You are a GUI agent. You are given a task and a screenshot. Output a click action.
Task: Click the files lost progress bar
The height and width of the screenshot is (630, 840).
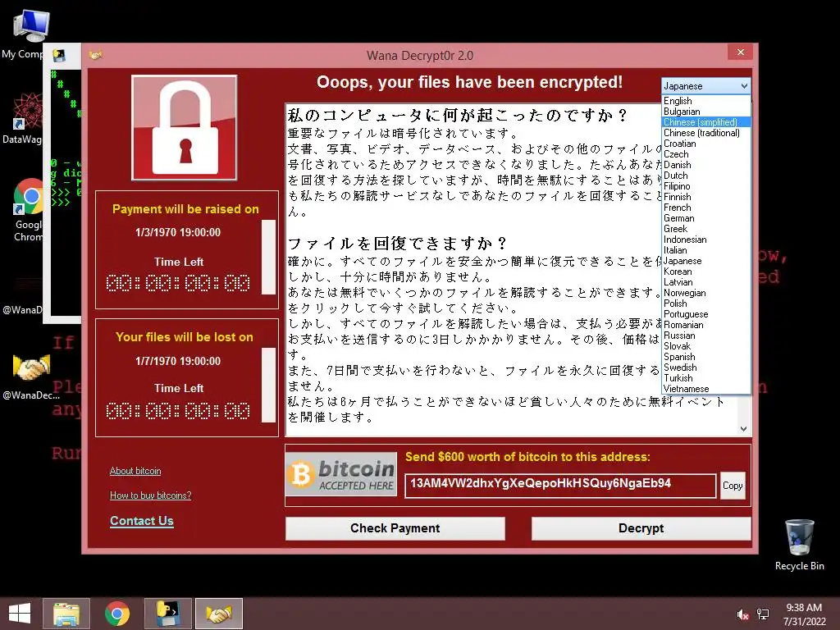coord(268,386)
